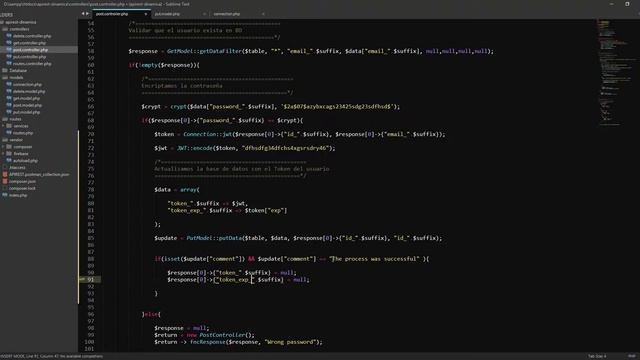640x360 pixels.
Task: Click 'The process was successful' string
Action: point(375,259)
